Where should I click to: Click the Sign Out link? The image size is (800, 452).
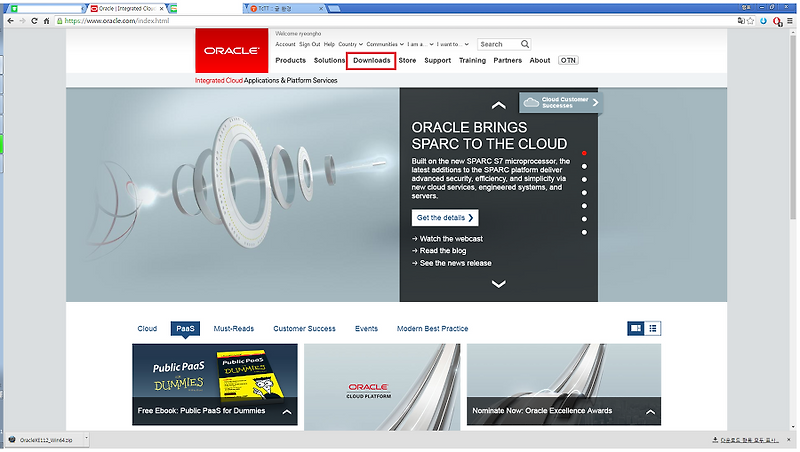coord(310,44)
